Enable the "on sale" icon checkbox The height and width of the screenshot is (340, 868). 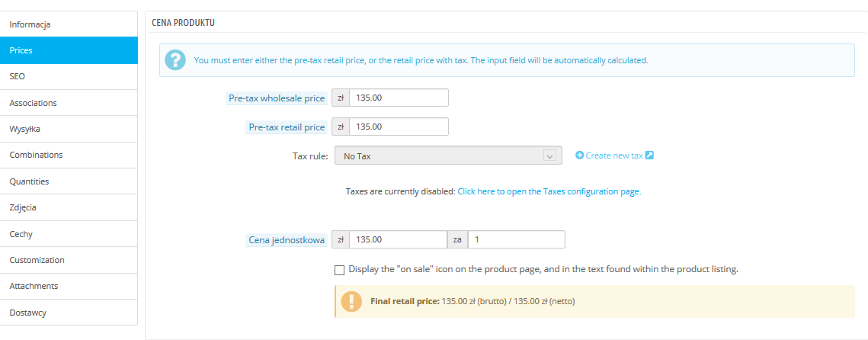coord(339,269)
